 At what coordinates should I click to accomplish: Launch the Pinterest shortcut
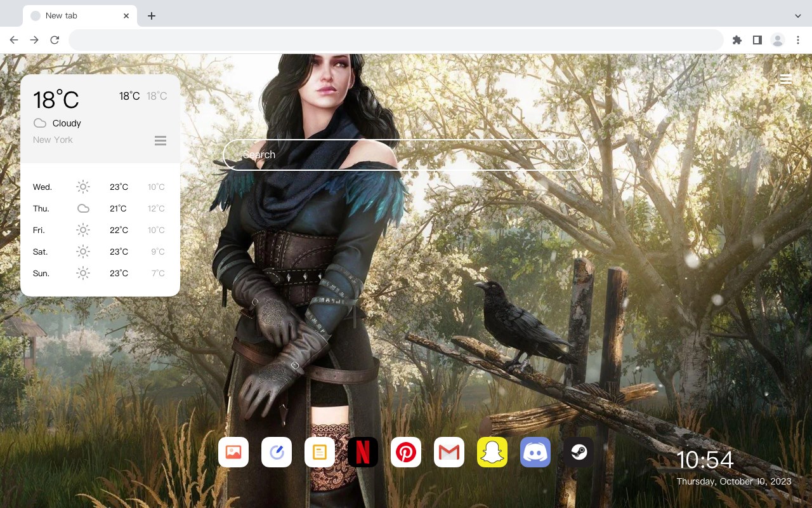pos(406,452)
